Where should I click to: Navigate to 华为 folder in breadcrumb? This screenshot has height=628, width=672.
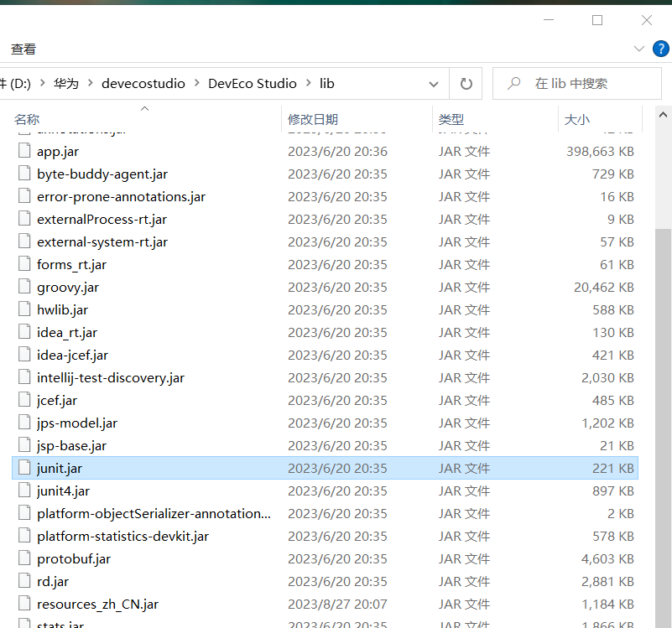(66, 83)
